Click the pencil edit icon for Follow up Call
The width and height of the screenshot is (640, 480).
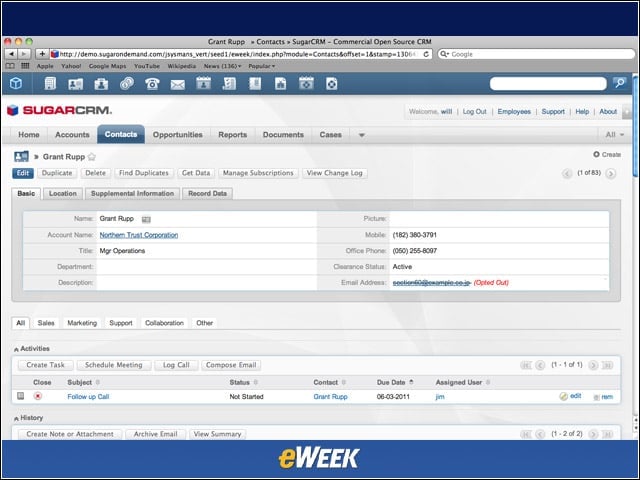(564, 396)
